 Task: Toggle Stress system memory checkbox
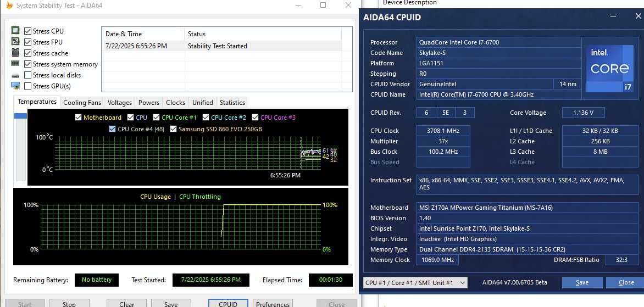coord(27,64)
